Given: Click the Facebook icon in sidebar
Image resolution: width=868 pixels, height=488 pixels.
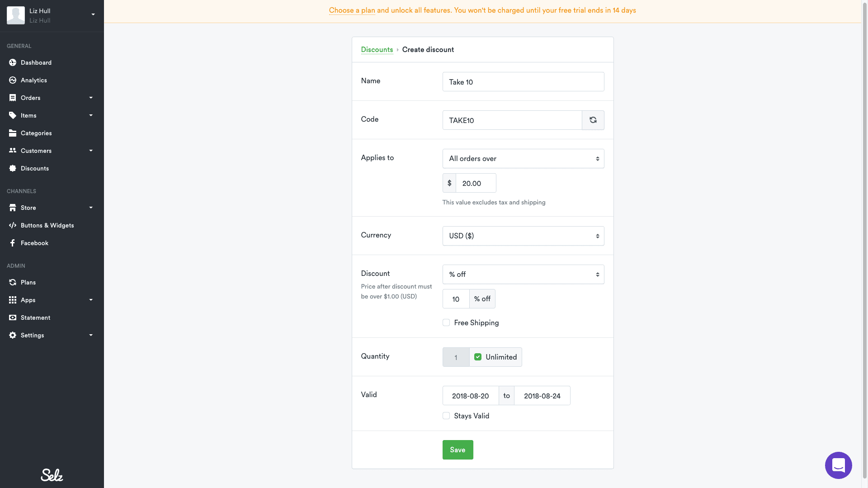Looking at the screenshot, I should click(13, 243).
